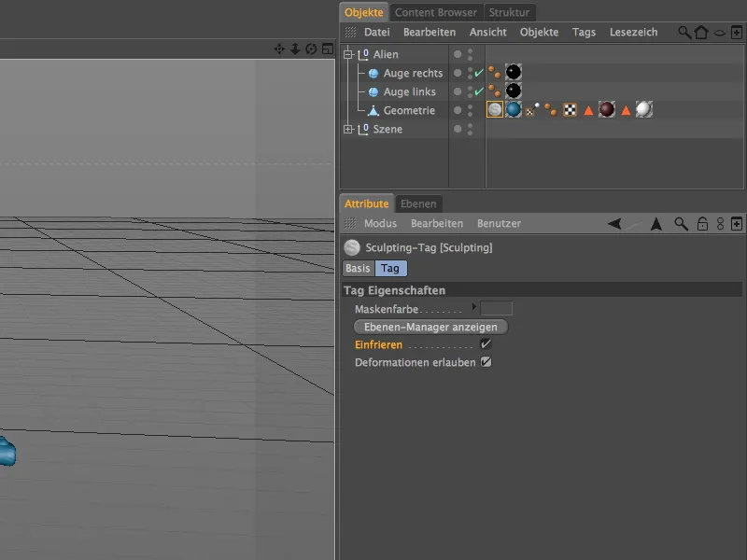The width and height of the screenshot is (747, 560).
Task: Toggle Deformationen erlauben checkbox
Action: tap(486, 362)
